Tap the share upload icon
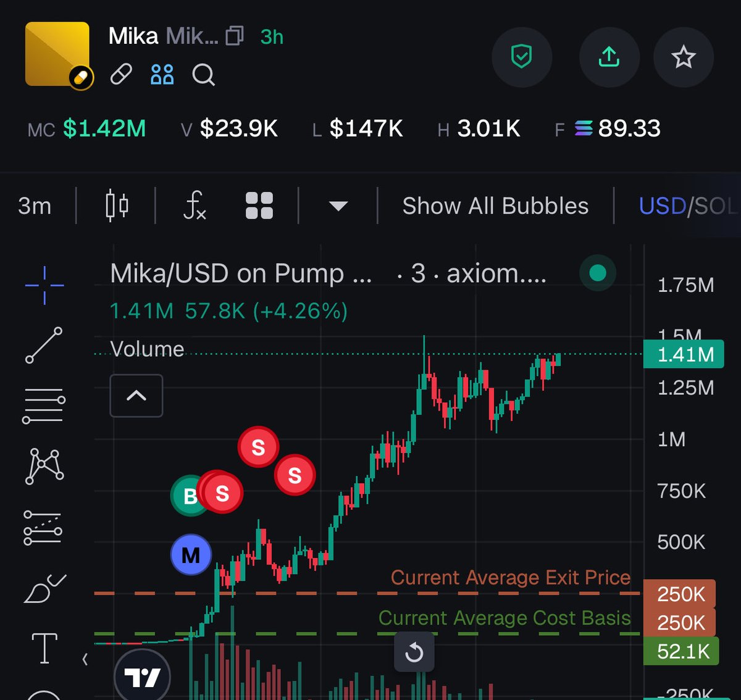This screenshot has width=741, height=700. point(609,57)
